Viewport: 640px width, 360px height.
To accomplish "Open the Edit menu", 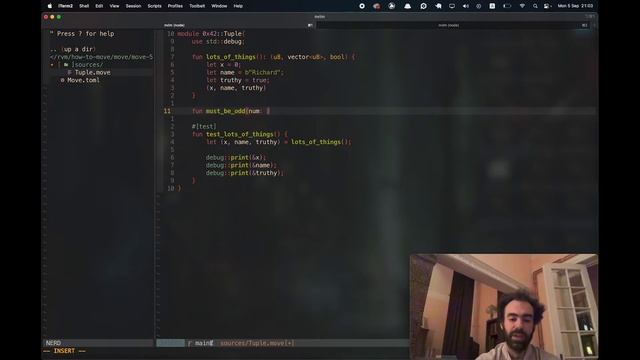I will tap(99, 6).
